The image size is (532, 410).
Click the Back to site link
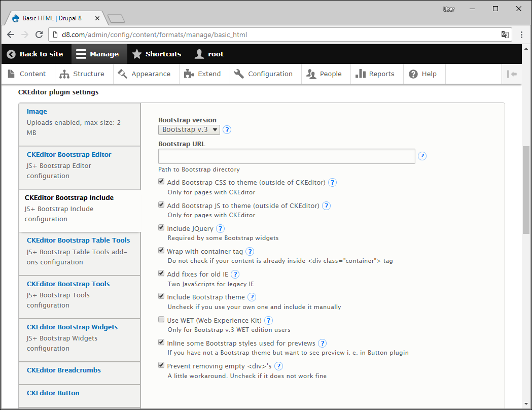[35, 54]
